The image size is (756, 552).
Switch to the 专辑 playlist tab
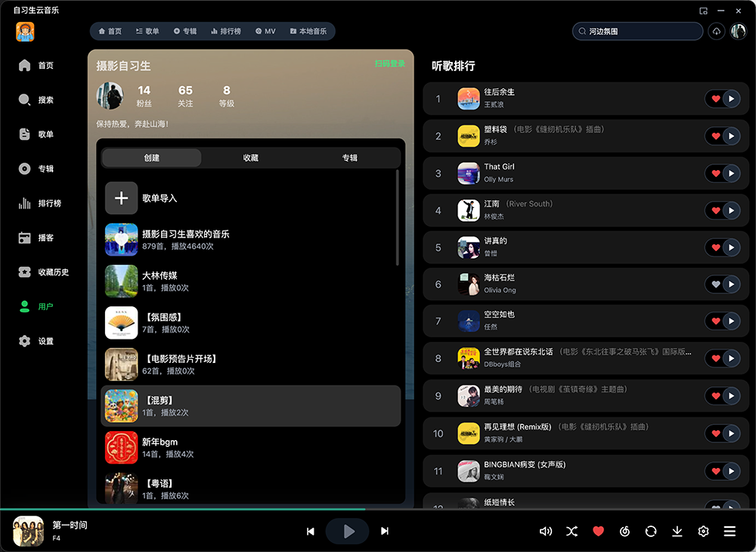point(349,157)
